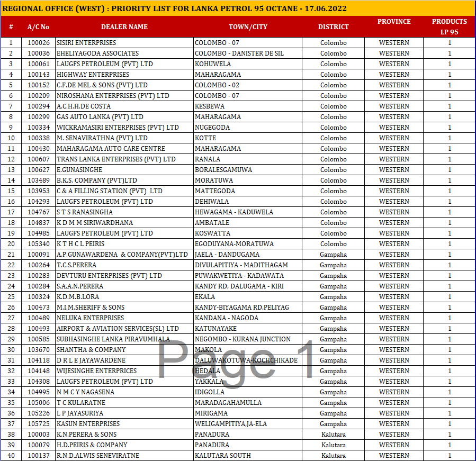This screenshot has height=461, width=476.
Task: Click the T.C.S.PERERA dealer cell
Action: 124,265
